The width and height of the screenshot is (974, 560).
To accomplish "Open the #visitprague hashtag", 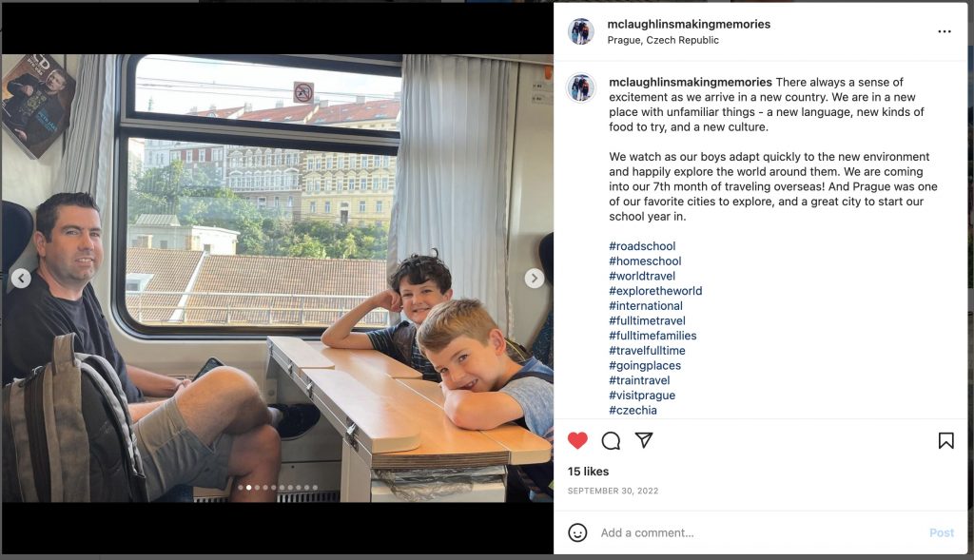I will (642, 395).
